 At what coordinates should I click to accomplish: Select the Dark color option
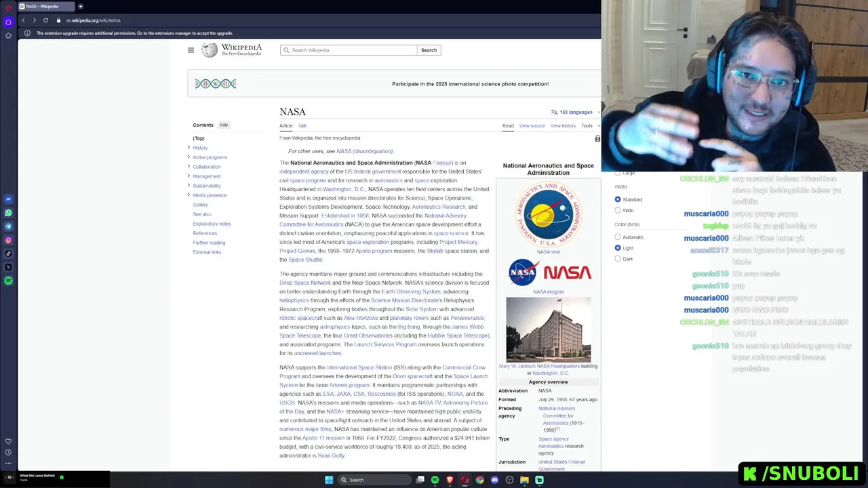click(618, 259)
